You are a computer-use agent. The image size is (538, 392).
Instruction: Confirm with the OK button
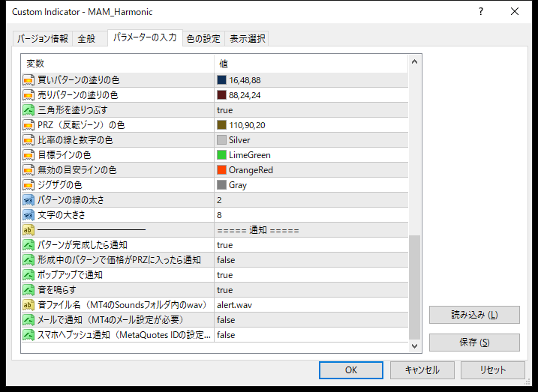[x=351, y=370]
